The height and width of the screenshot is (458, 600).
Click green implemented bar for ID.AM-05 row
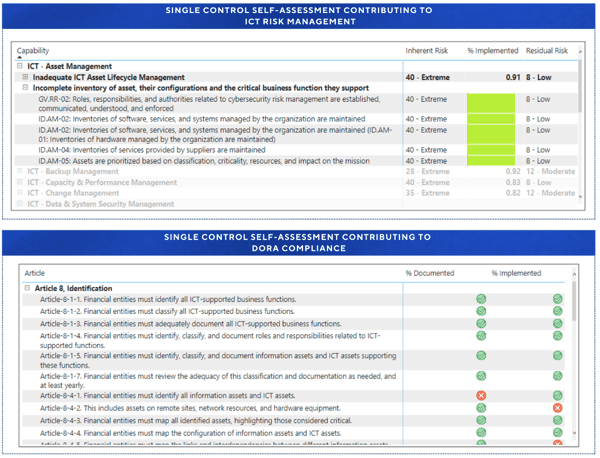click(x=491, y=161)
